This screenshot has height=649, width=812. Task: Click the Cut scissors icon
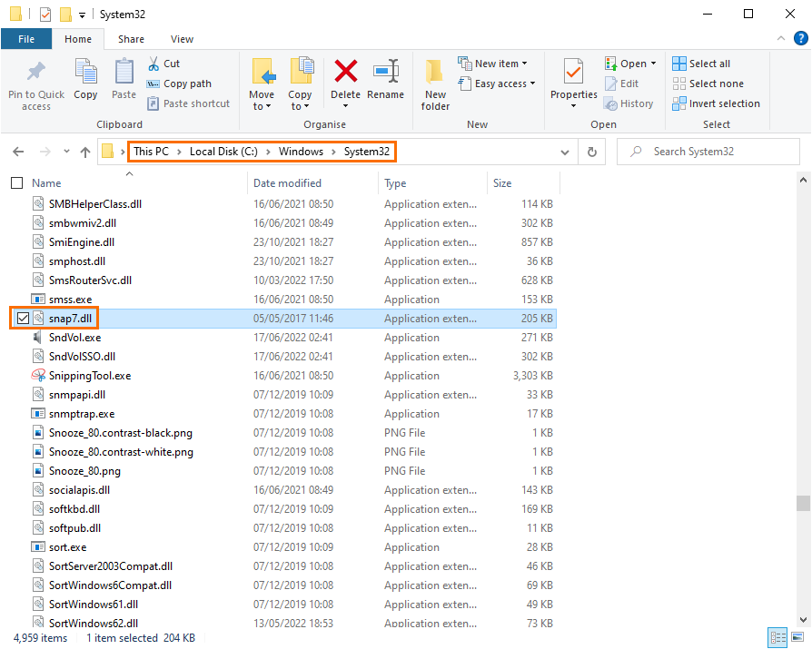[154, 64]
